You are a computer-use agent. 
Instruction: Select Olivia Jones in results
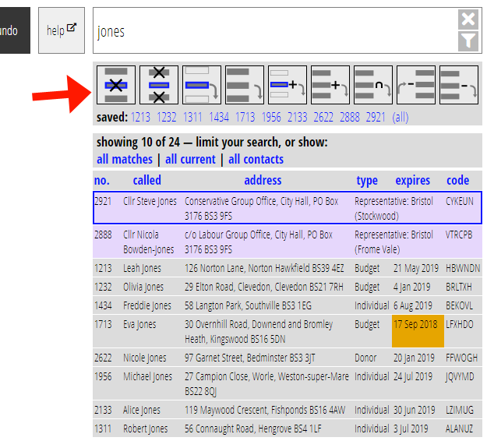click(x=288, y=287)
